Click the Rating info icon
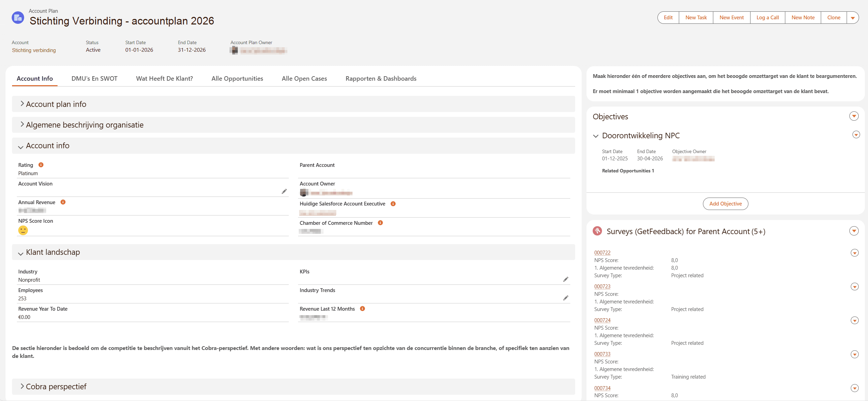 coord(41,165)
